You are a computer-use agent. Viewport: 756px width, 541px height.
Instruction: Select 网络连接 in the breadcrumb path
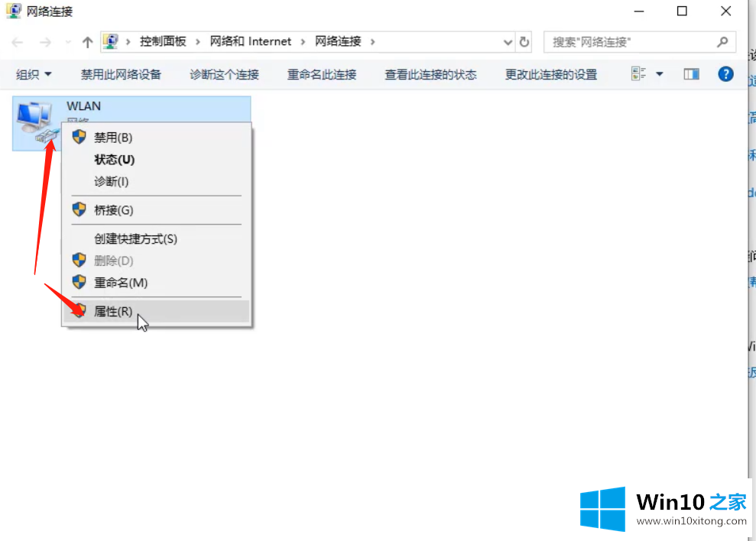click(x=338, y=41)
